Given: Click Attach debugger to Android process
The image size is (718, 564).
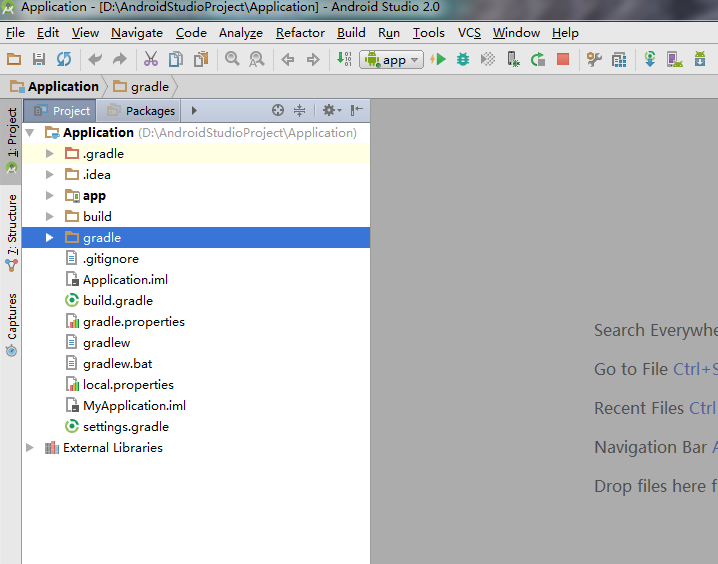Looking at the screenshot, I should click(513, 60).
